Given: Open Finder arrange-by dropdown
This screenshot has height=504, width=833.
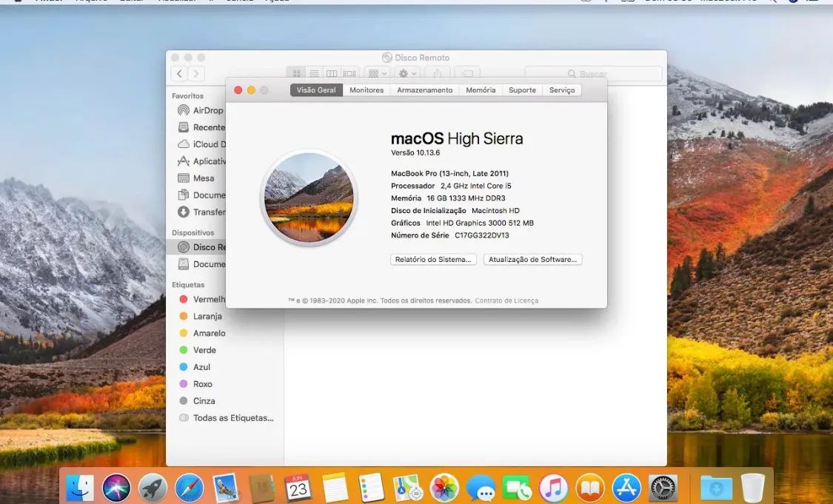Looking at the screenshot, I should tap(378, 73).
